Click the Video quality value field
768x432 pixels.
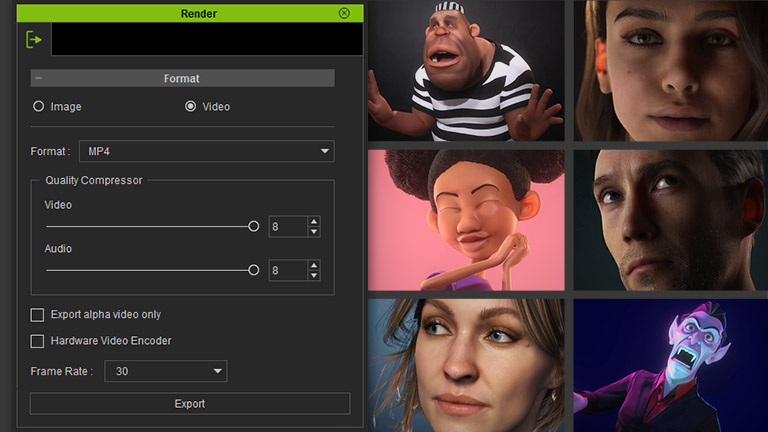[287, 227]
